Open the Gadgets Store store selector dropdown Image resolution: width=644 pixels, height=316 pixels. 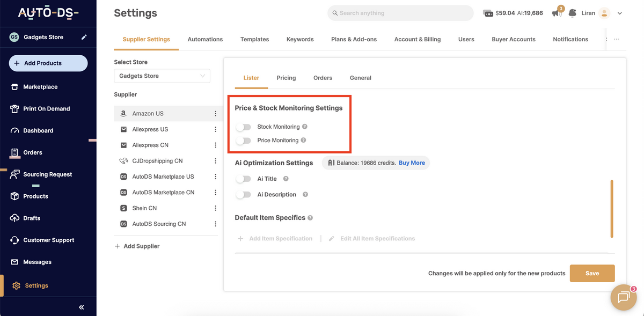(x=162, y=76)
